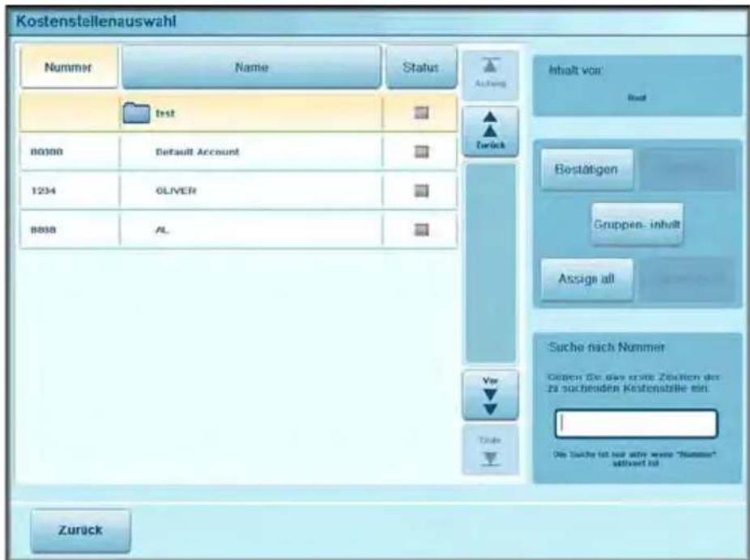Viewport: 750px width, 560px height.
Task: Toggle status box of the AL row
Action: coord(421,230)
